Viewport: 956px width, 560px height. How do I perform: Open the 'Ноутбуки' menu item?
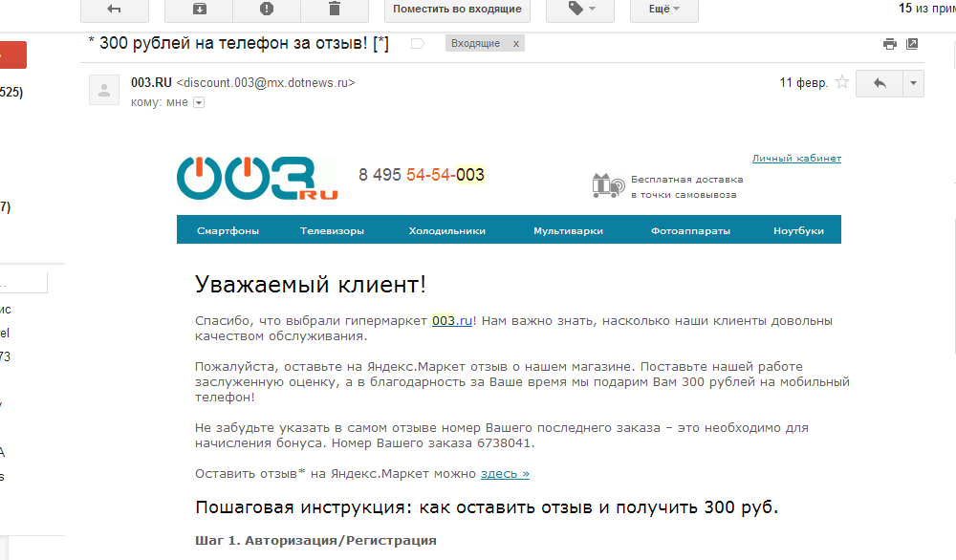click(x=798, y=231)
